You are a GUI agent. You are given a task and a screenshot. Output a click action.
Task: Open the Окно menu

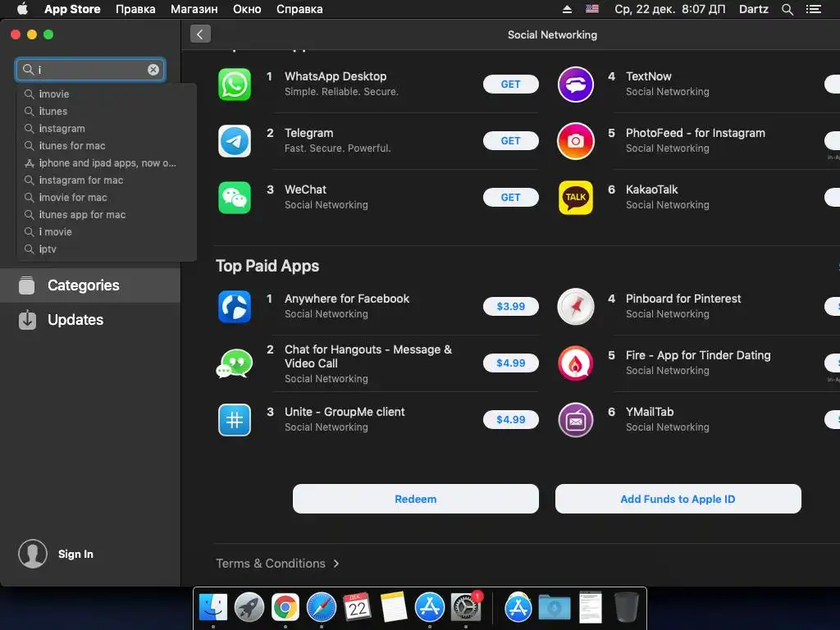point(247,9)
